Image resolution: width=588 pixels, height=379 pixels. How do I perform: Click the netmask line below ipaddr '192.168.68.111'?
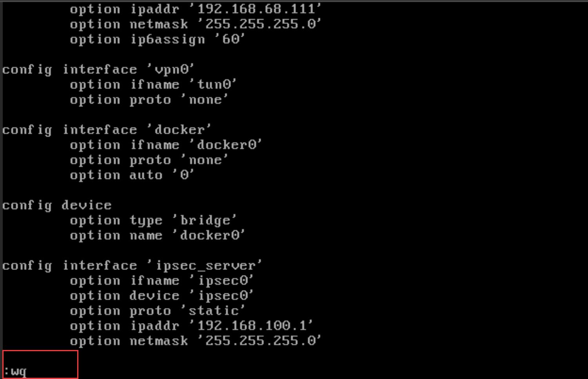click(x=195, y=24)
